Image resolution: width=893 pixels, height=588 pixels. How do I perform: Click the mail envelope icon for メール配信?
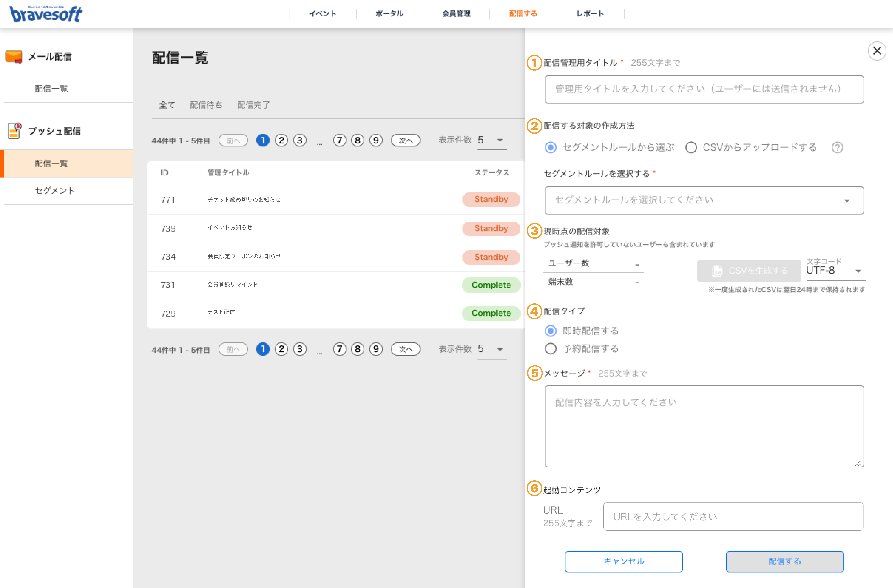(x=14, y=57)
